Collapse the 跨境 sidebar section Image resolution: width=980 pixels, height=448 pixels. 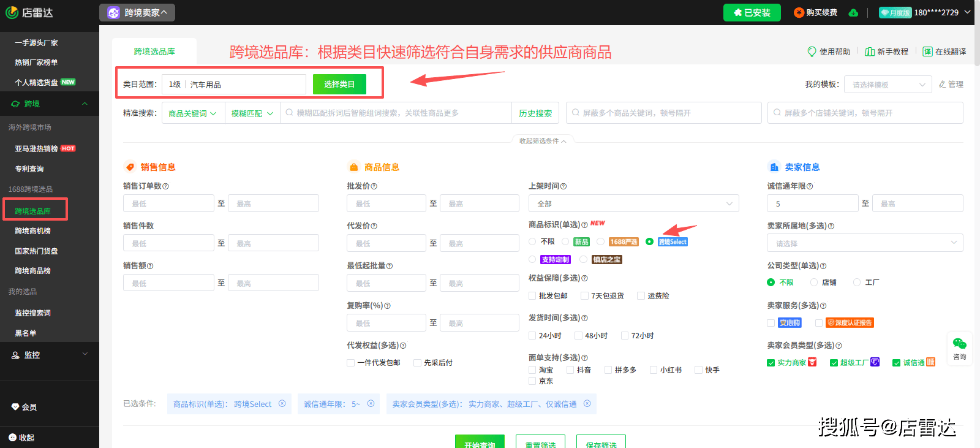[x=85, y=104]
